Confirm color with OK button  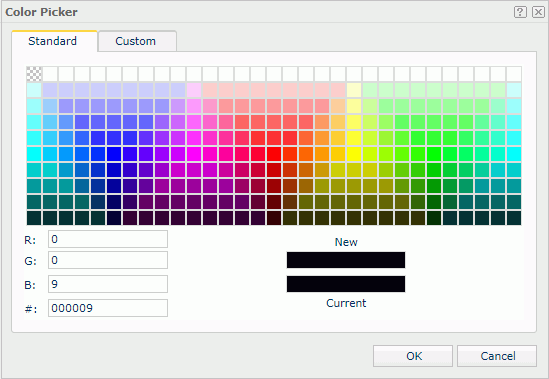click(x=413, y=356)
